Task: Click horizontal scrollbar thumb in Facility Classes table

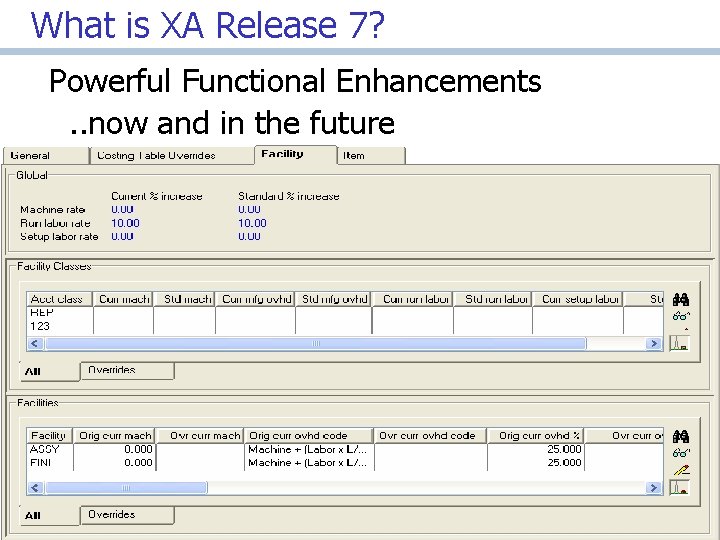Action: [x=316, y=343]
